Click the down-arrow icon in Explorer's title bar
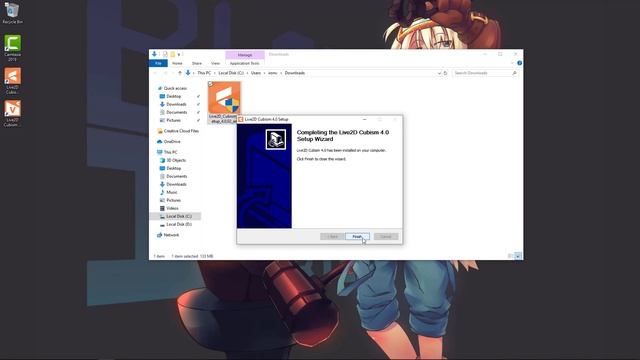This screenshot has width=640, height=360. point(154,54)
